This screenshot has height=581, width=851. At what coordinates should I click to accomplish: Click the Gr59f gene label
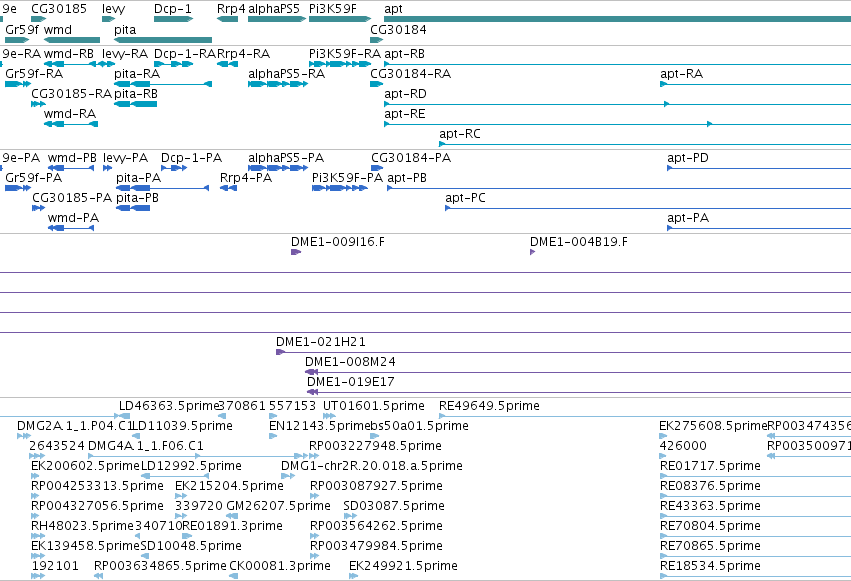coord(22,30)
